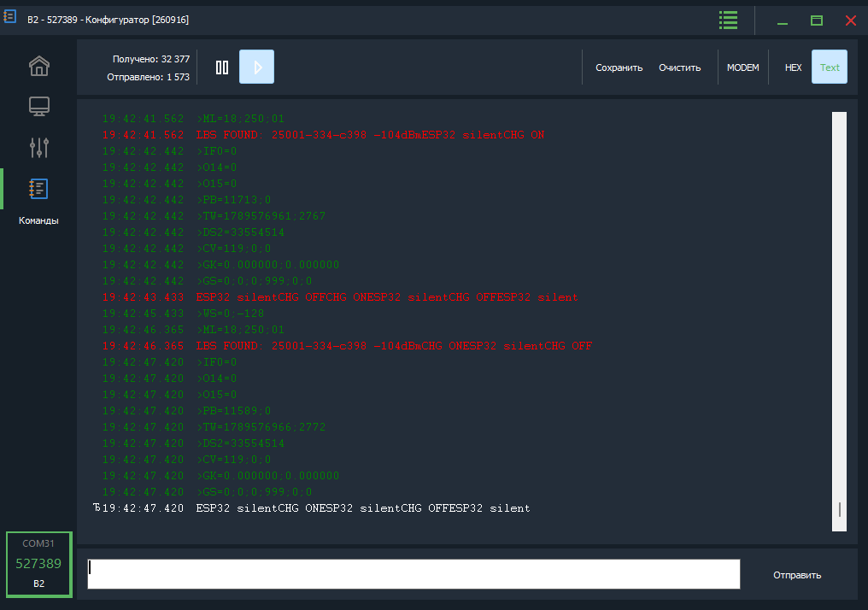
Task: Click the first LBS FOUND line at 19:42:41.562
Action: coord(323,134)
